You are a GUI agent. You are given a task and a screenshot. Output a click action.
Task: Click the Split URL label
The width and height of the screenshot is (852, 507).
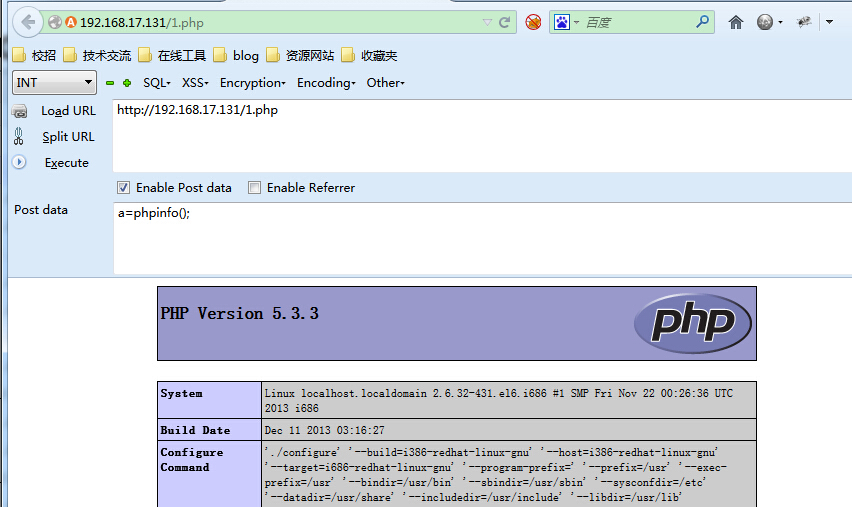[68, 137]
